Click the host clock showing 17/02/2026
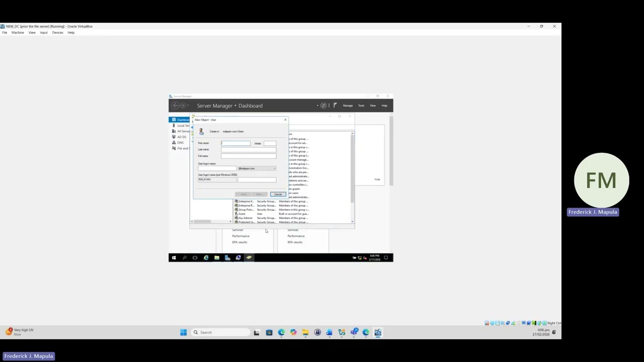Viewport: 644px width, 362px height. [x=541, y=332]
